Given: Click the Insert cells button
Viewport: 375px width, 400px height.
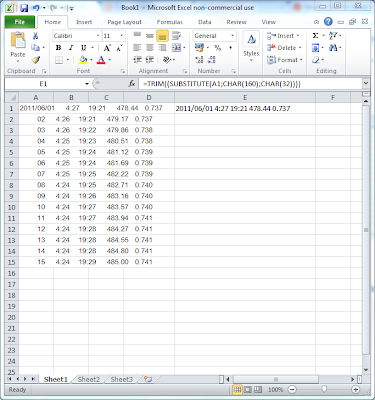Looking at the screenshot, I should pos(284,36).
